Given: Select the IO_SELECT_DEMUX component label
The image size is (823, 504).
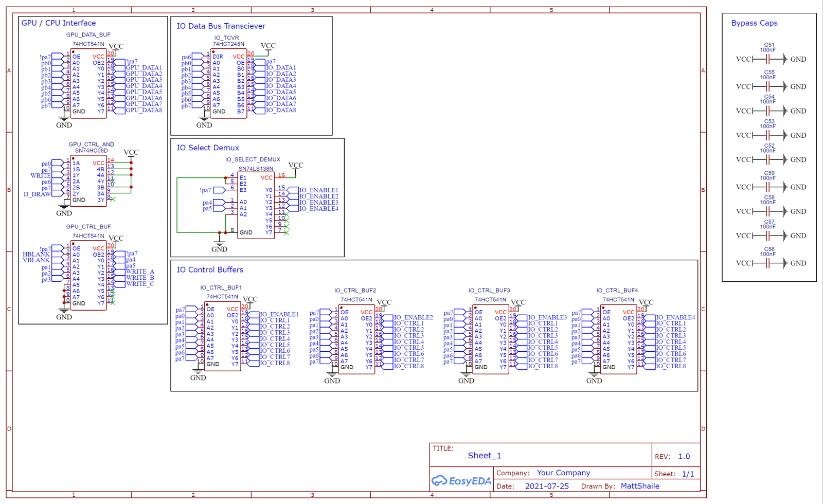Looking at the screenshot, I should (253, 159).
